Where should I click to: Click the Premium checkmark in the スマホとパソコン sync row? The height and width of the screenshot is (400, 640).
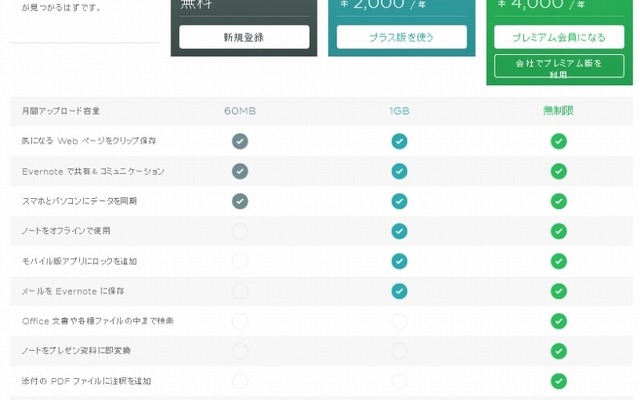[558, 201]
